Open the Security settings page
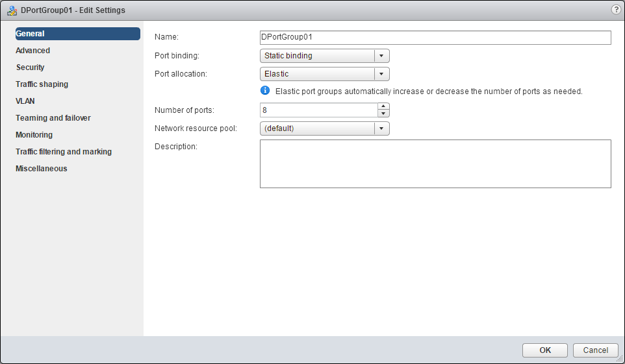 click(x=31, y=67)
